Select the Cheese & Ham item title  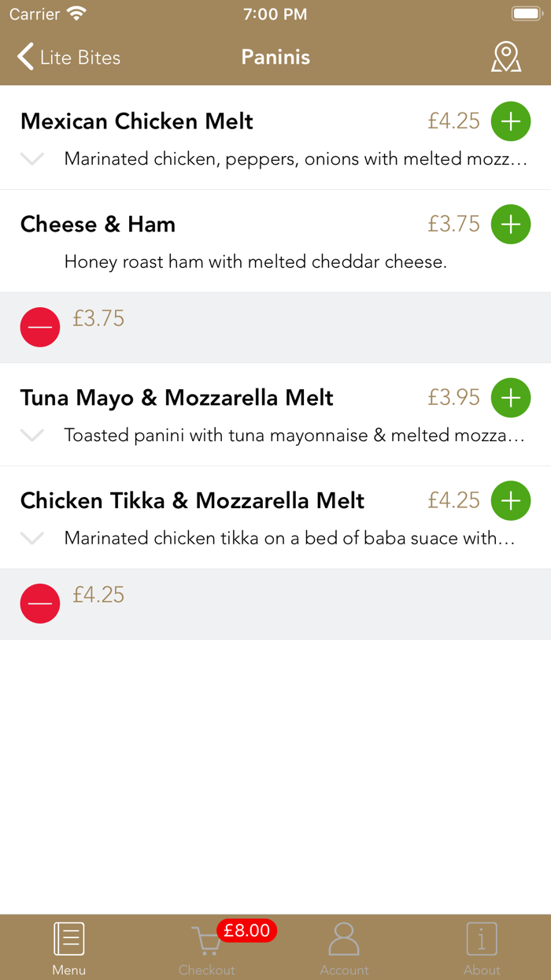click(98, 225)
